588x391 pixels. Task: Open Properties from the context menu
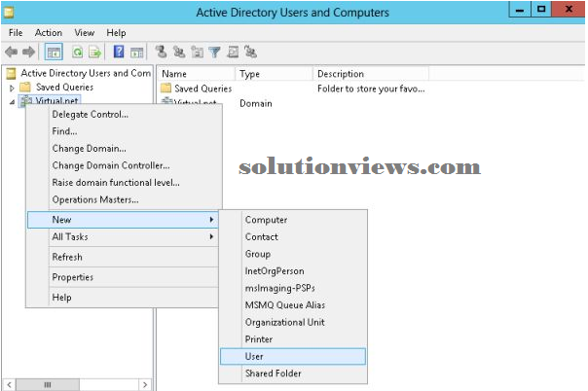click(123, 277)
